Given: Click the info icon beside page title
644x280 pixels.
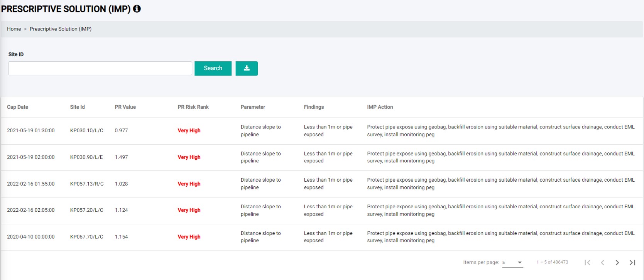Looking at the screenshot, I should pyautogui.click(x=137, y=9).
